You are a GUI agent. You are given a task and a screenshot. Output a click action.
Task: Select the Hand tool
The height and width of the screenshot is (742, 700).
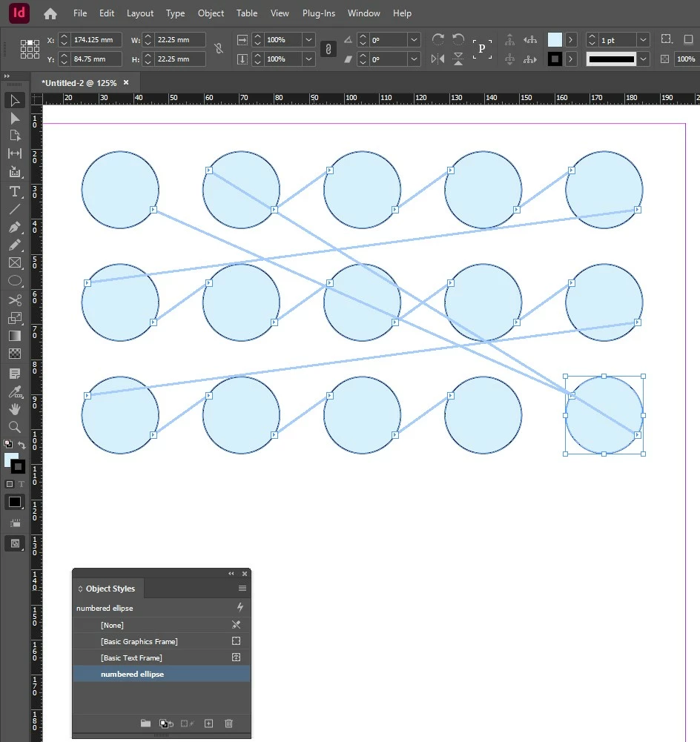[x=15, y=409]
